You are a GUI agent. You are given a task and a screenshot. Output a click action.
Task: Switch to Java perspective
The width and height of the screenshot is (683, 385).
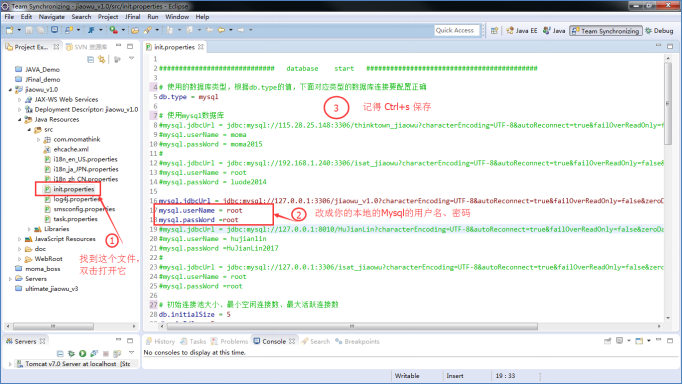(x=554, y=30)
